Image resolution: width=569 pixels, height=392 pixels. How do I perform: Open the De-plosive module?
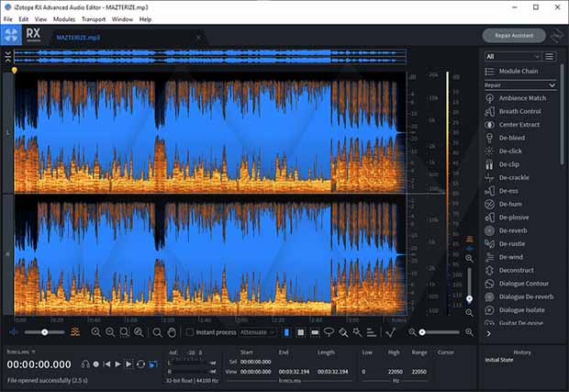tap(507, 218)
